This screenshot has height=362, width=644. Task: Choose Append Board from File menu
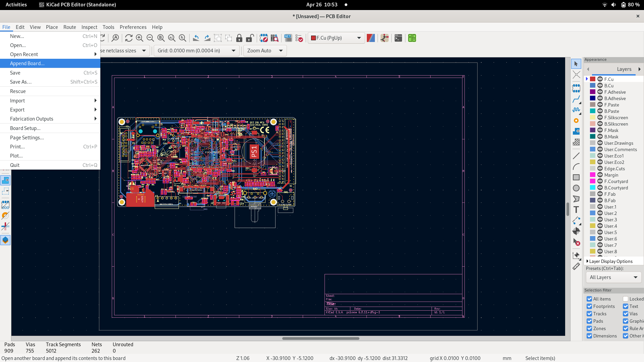[x=27, y=63]
